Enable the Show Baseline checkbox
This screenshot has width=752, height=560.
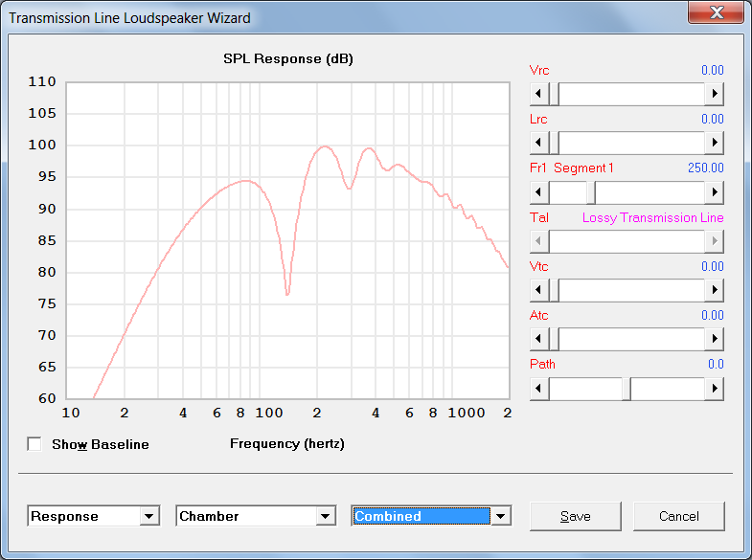click(34, 444)
